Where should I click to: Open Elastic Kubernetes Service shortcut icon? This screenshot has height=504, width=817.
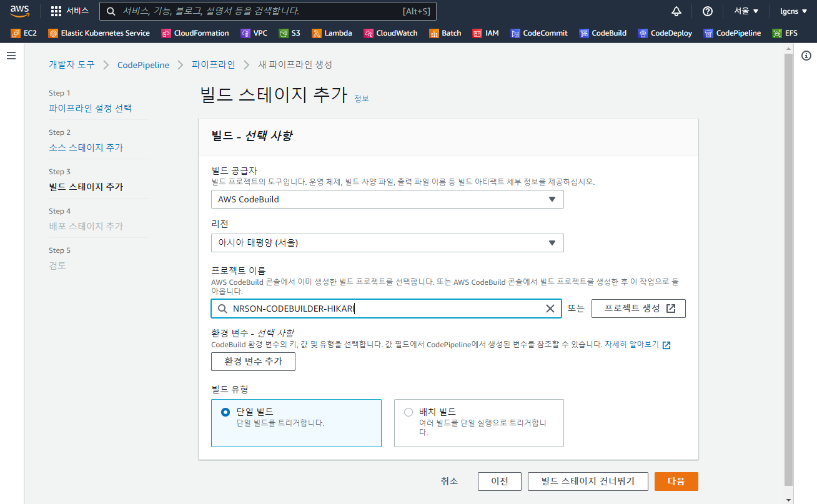[x=53, y=33]
